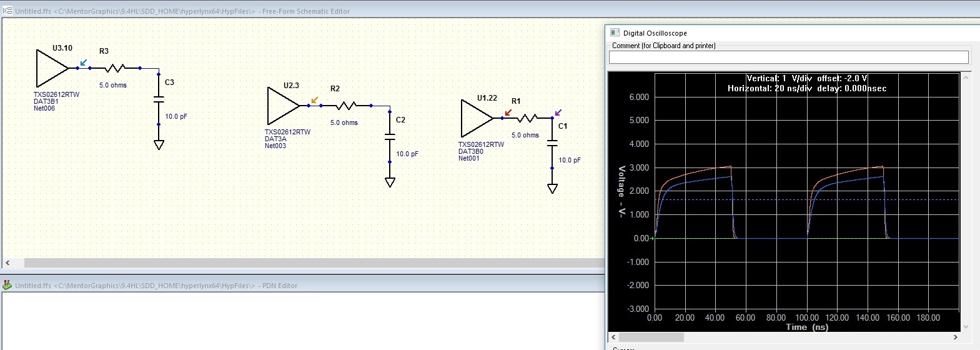The width and height of the screenshot is (980, 350).
Task: Click C2 '10.0 pF' value text
Action: [407, 154]
